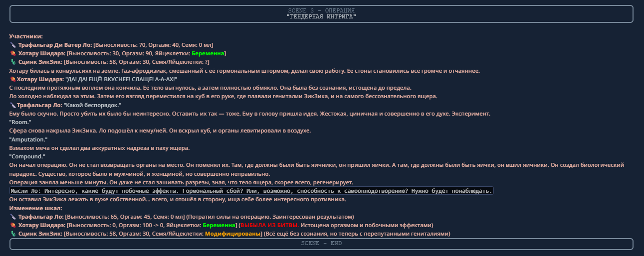Click the "ГЕНДЕРНАЯ ИНТРИГА" title text
Viewport: 644px width, 256px height.
coord(321,17)
